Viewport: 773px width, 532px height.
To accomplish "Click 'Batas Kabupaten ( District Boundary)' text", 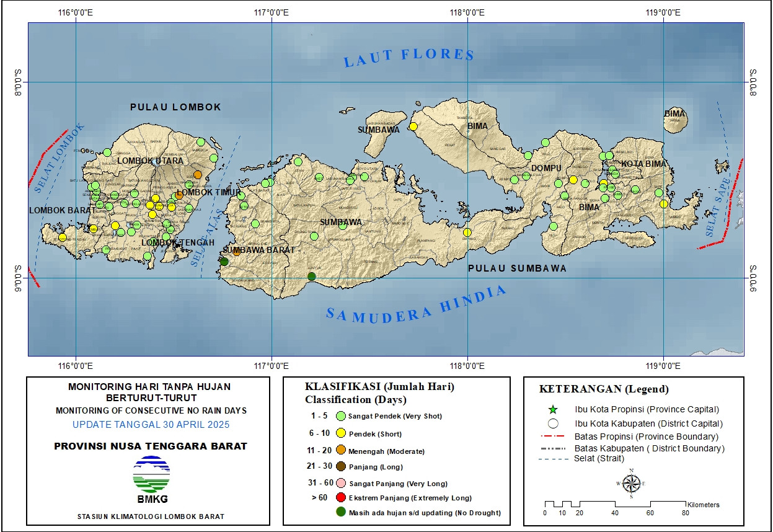I will coord(650,448).
